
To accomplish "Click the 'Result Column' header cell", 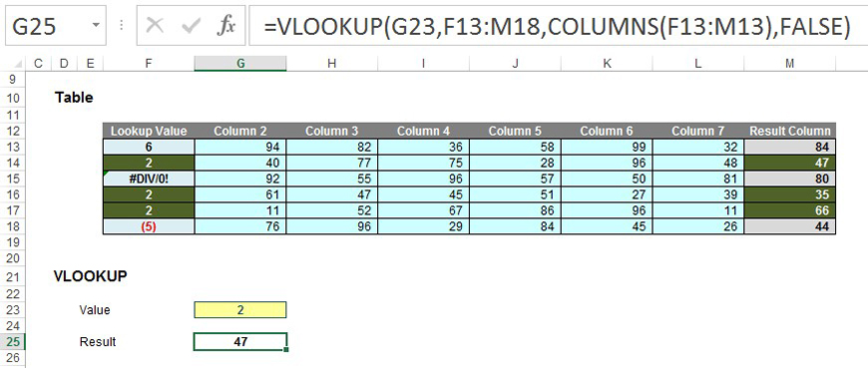I will (790, 132).
